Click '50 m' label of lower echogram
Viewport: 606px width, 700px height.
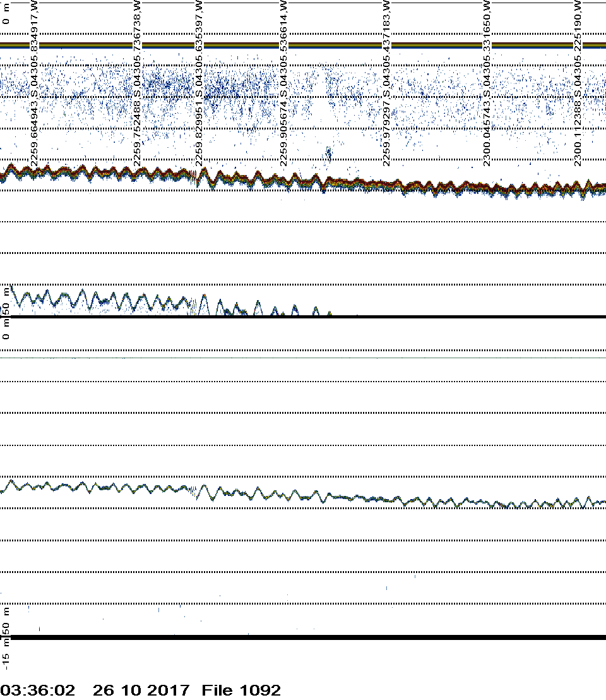pyautogui.click(x=5, y=622)
